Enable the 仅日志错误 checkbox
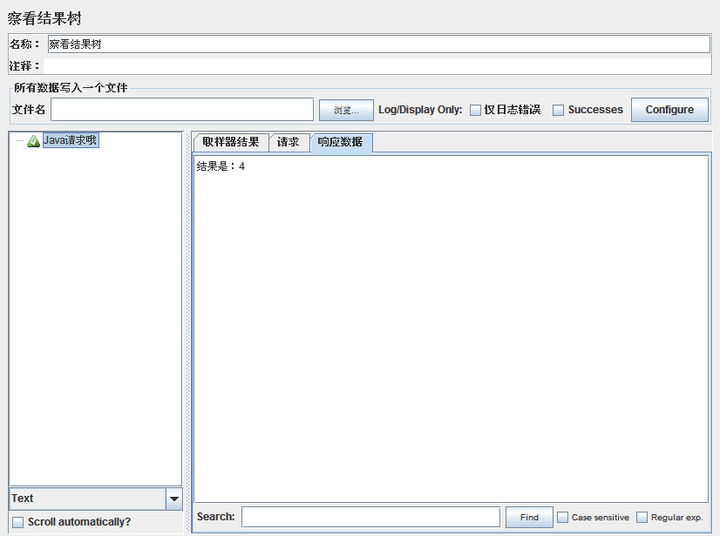This screenshot has height=536, width=720. [x=475, y=110]
